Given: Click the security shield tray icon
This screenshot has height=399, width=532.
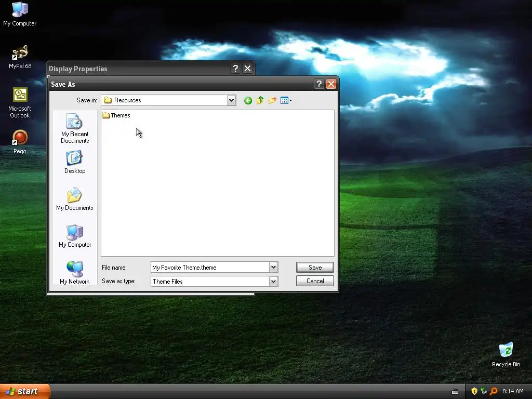Looking at the screenshot, I should point(474,391).
